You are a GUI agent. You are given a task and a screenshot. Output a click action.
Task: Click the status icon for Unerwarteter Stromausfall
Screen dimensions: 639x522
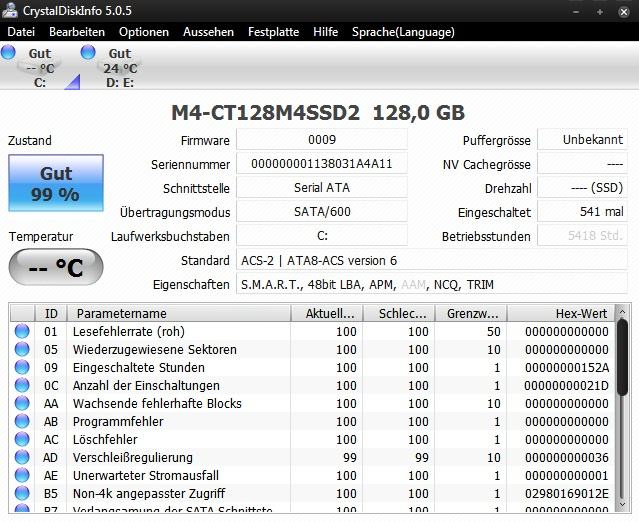[22, 475]
